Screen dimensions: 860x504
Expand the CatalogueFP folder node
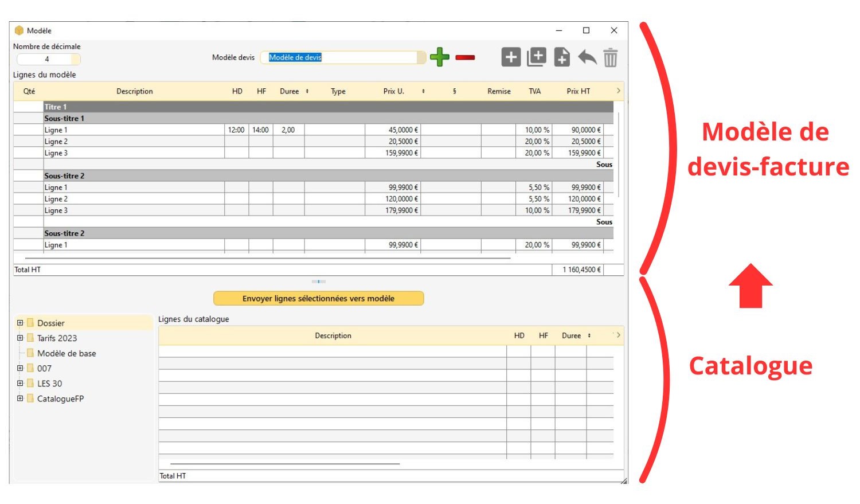(x=20, y=398)
